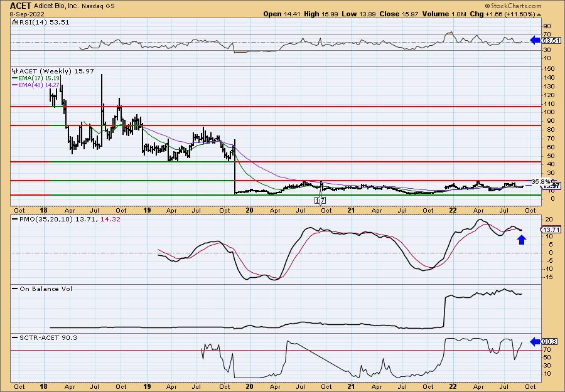Click the green EMA(17) legend line
Screen dimensions: 565x392
[x=15, y=78]
